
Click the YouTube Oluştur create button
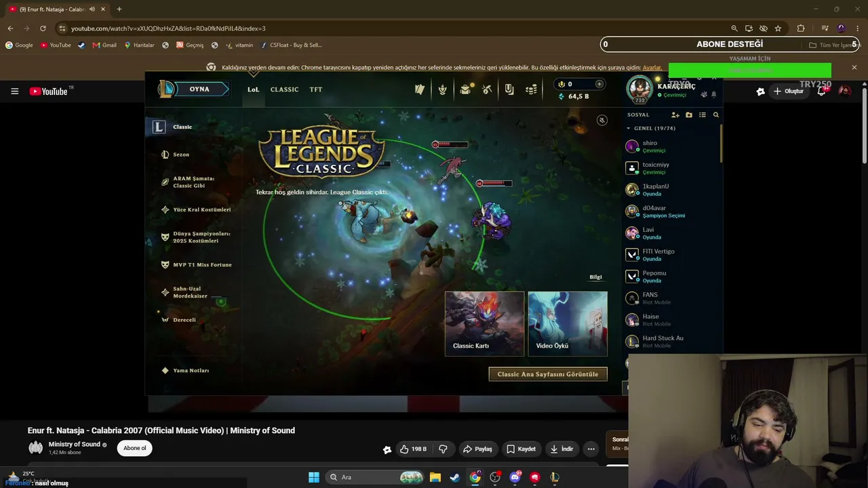click(789, 91)
